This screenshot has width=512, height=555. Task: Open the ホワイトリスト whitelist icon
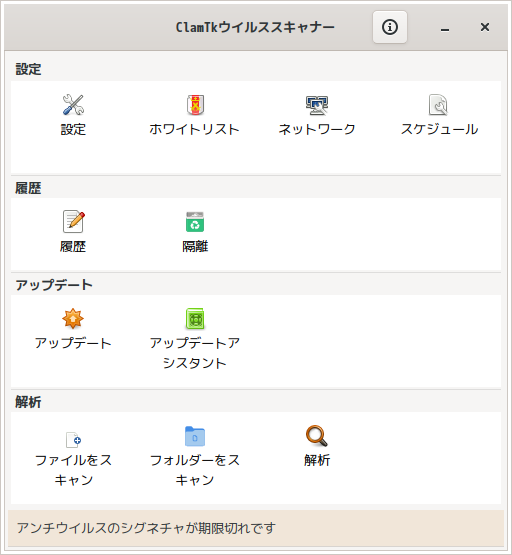point(195,105)
